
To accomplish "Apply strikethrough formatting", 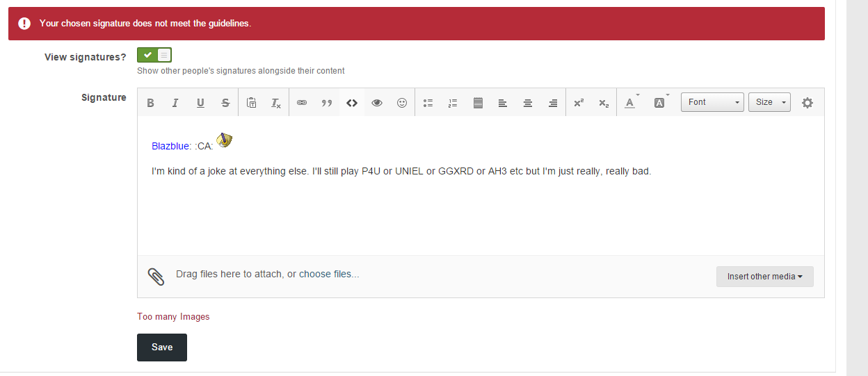I will 225,103.
